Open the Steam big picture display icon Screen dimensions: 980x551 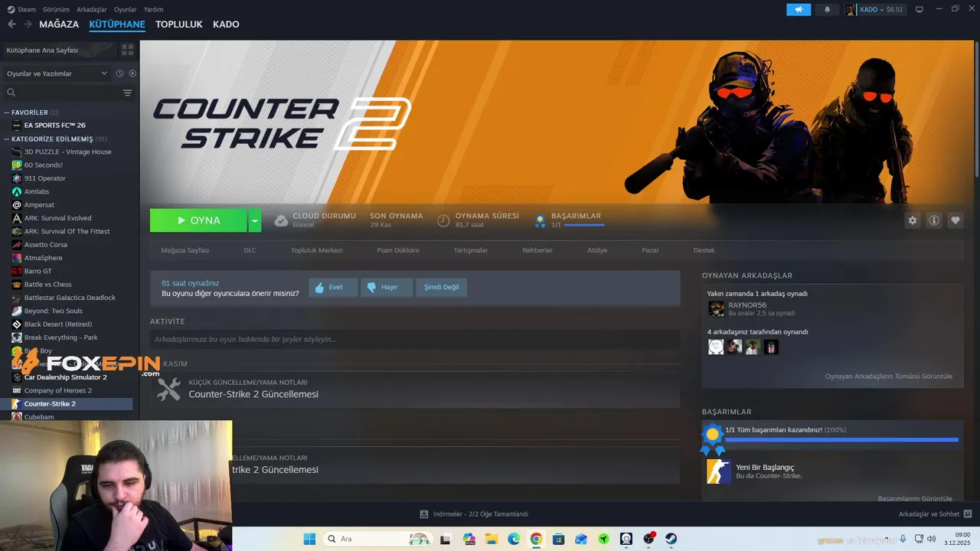[920, 9]
